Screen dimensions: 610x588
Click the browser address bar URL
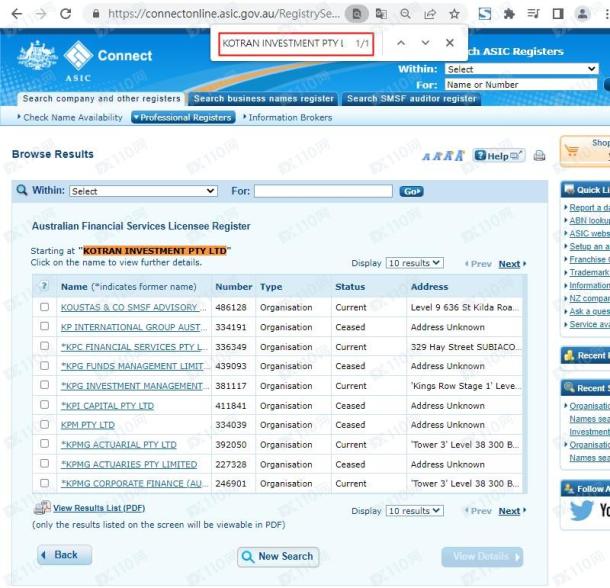tap(224, 14)
